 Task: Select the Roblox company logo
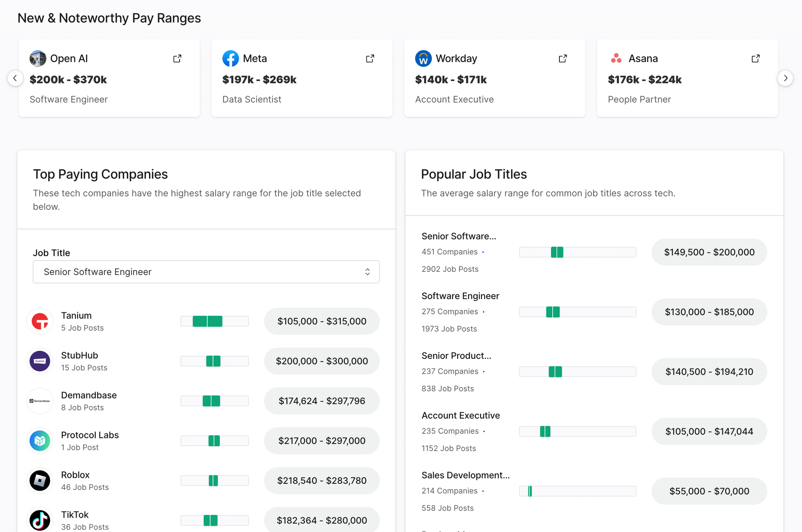(40, 481)
